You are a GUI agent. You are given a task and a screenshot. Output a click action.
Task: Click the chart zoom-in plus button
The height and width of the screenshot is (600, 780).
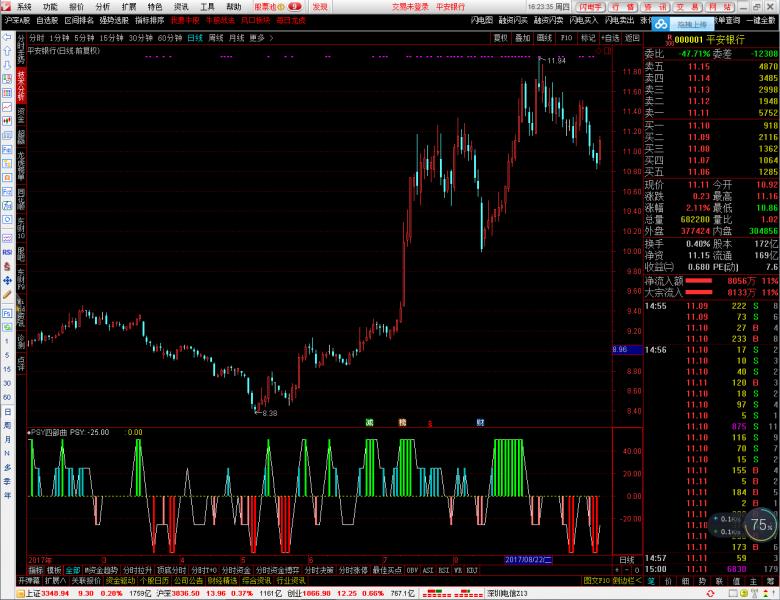617,570
